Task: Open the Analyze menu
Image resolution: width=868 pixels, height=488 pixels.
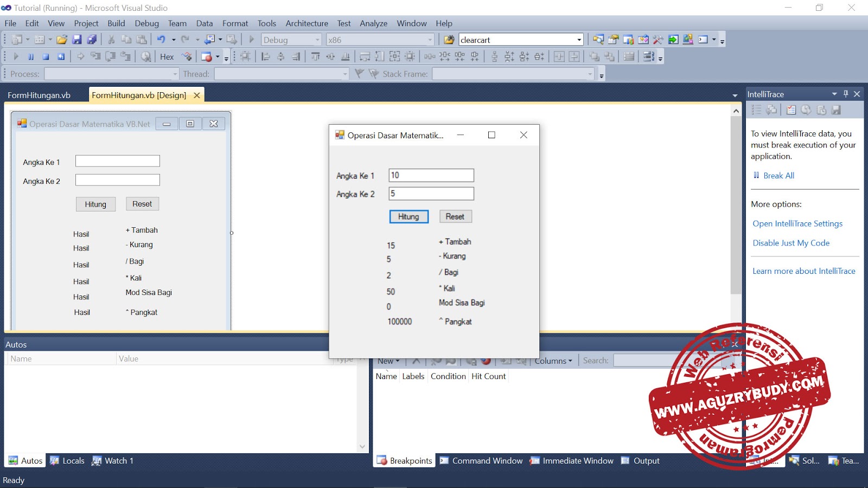Action: 373,23
